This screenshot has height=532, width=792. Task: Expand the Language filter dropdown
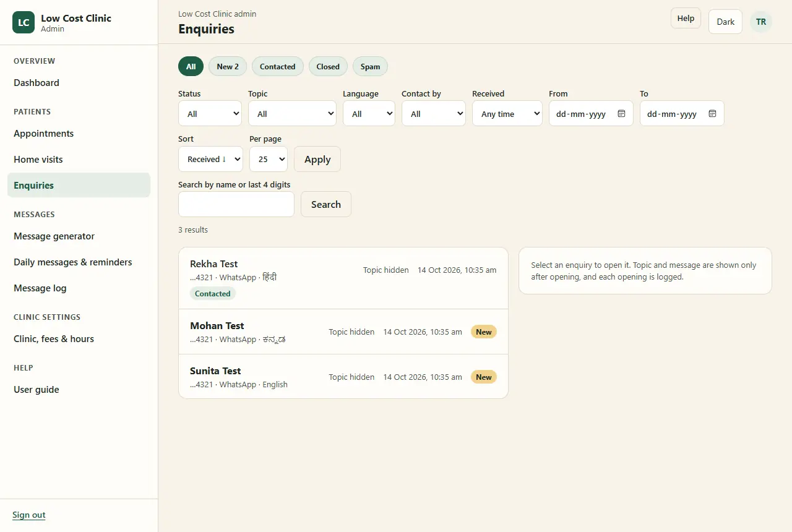pyautogui.click(x=369, y=113)
